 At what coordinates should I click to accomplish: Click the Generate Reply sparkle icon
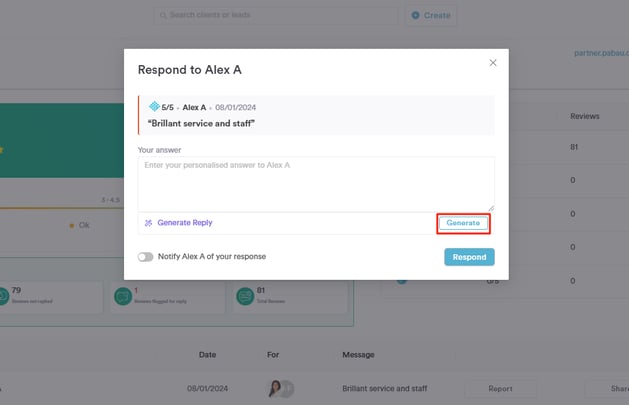(x=148, y=223)
